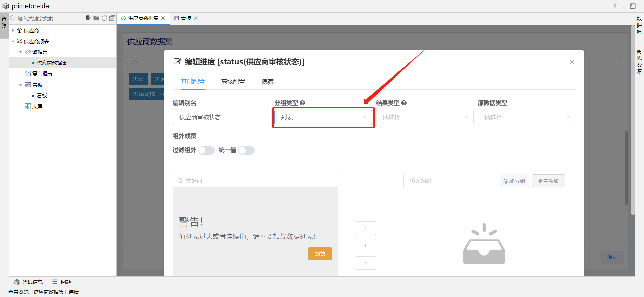
Task: Open the 原数据类型 dropdown
Action: 526,117
